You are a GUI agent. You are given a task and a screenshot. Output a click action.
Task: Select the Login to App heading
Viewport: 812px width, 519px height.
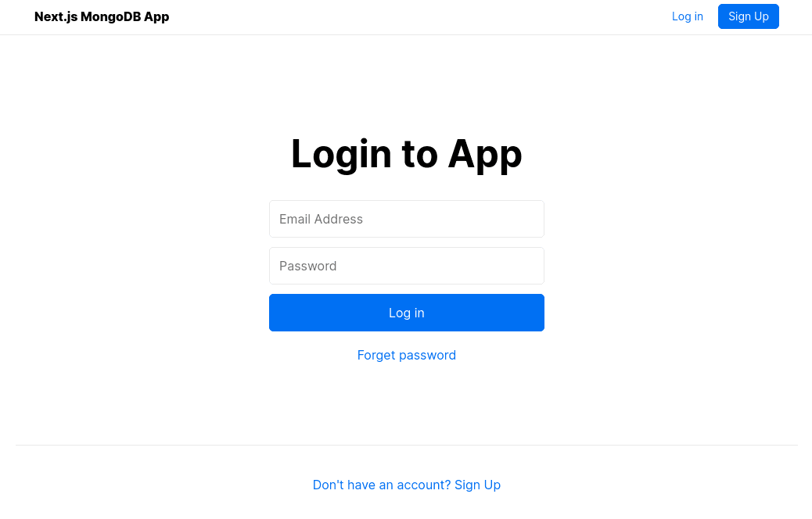click(406, 154)
